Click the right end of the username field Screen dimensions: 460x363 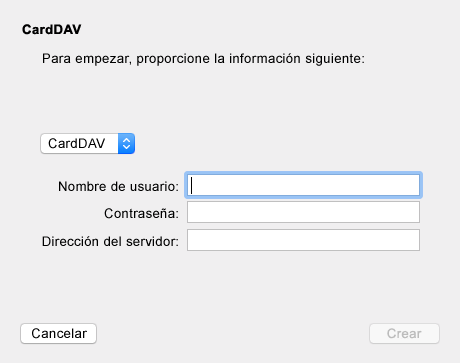pos(412,185)
